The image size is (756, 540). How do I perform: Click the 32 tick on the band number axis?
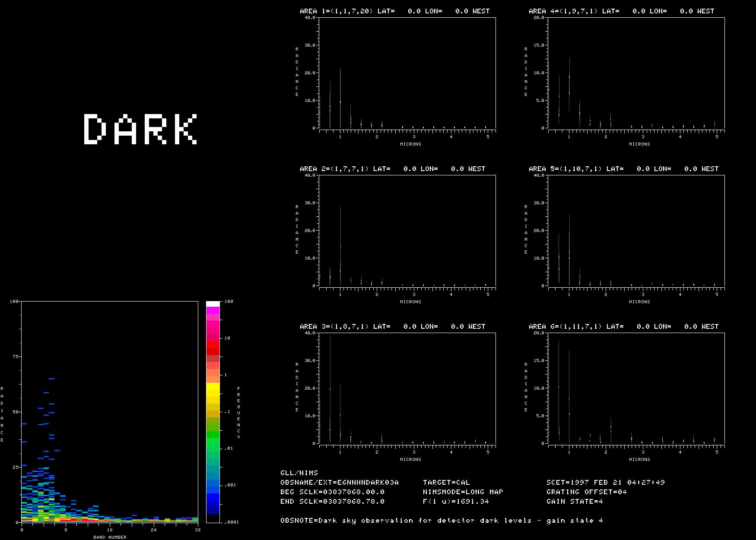tap(197, 530)
